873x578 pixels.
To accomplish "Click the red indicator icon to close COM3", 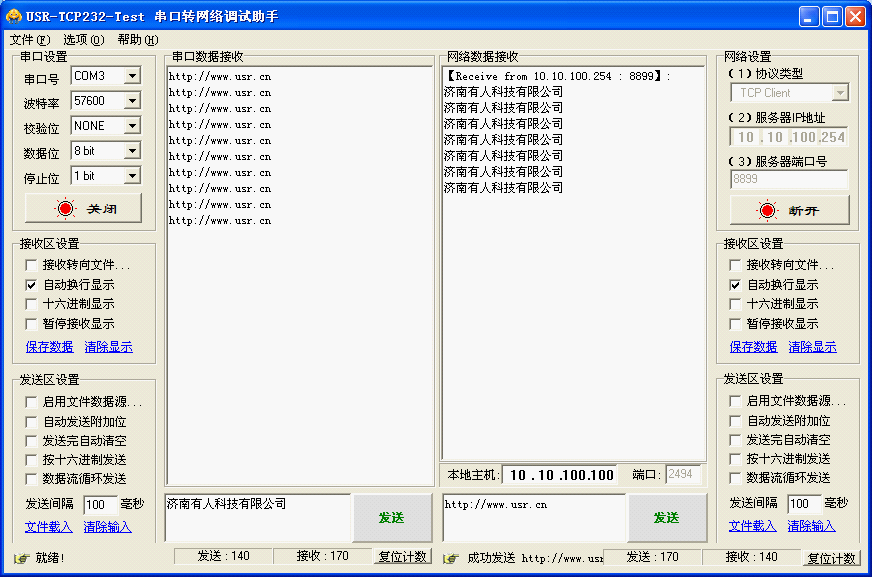I will click(x=64, y=208).
